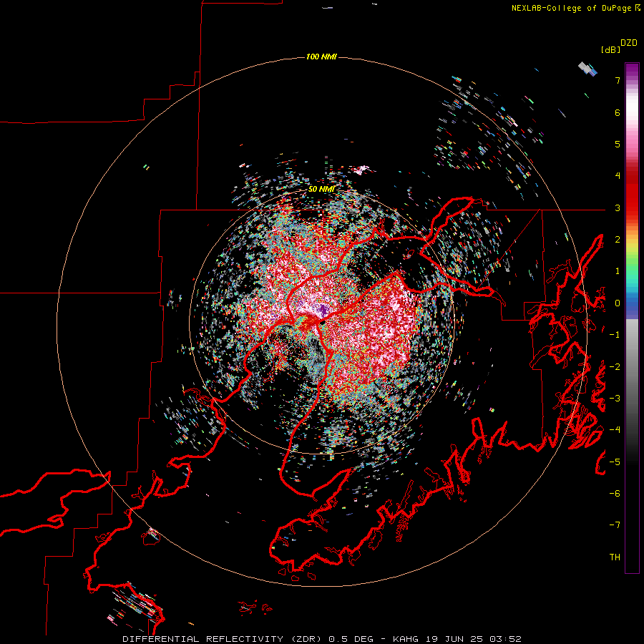Viewport: 644px width, 644px height.
Task: Click the -3 dB value on the scale
Action: tap(615, 399)
